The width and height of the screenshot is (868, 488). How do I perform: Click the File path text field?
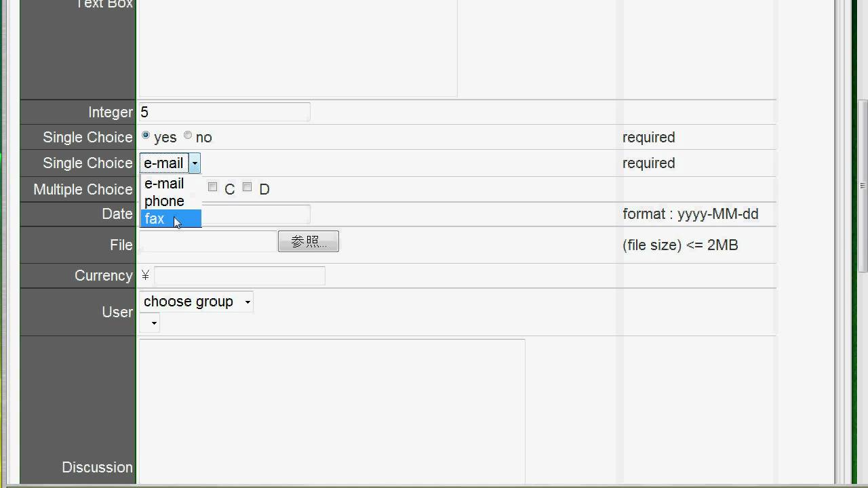208,242
